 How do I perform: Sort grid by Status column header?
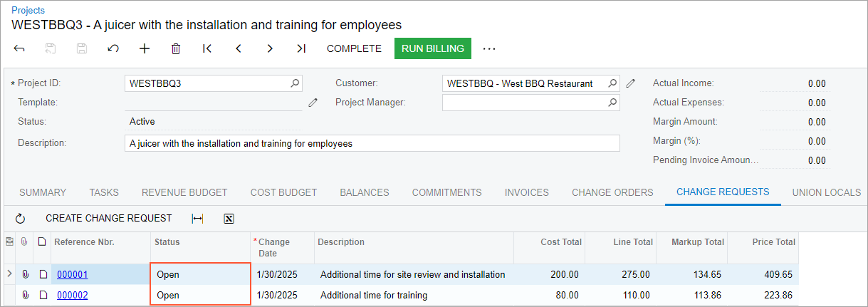tap(167, 242)
